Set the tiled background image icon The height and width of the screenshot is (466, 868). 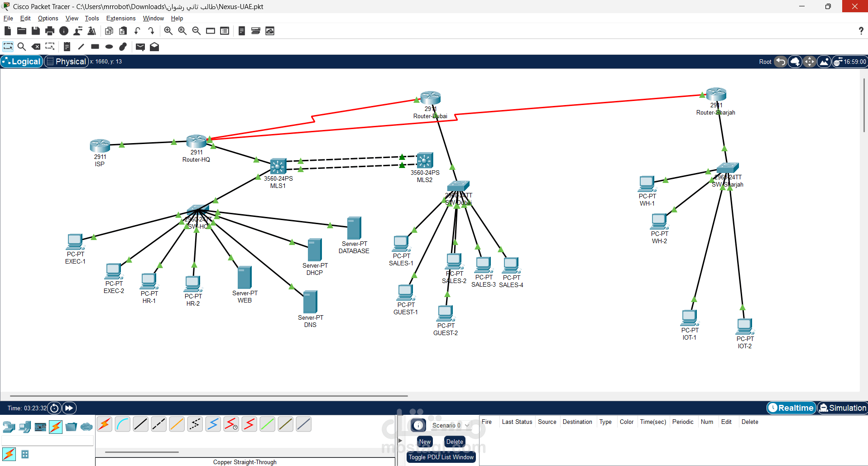(x=824, y=62)
